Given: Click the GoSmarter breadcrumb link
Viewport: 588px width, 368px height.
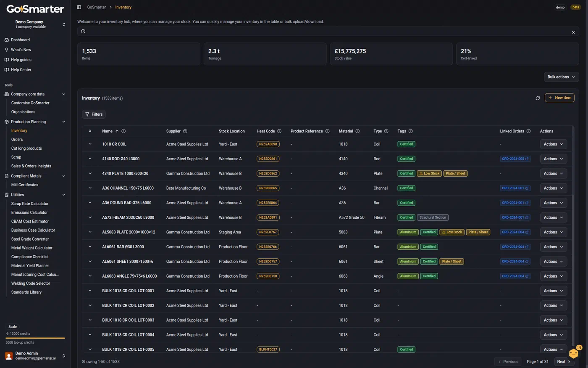Looking at the screenshot, I should (x=97, y=7).
